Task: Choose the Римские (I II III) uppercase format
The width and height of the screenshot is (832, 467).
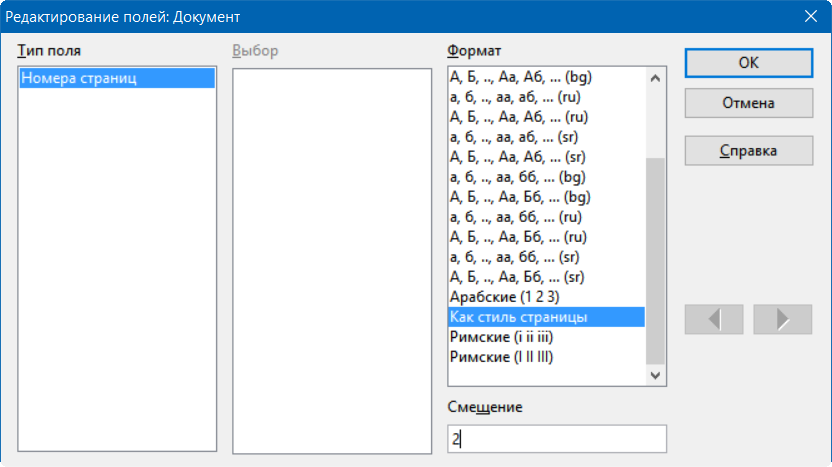Action: click(502, 357)
